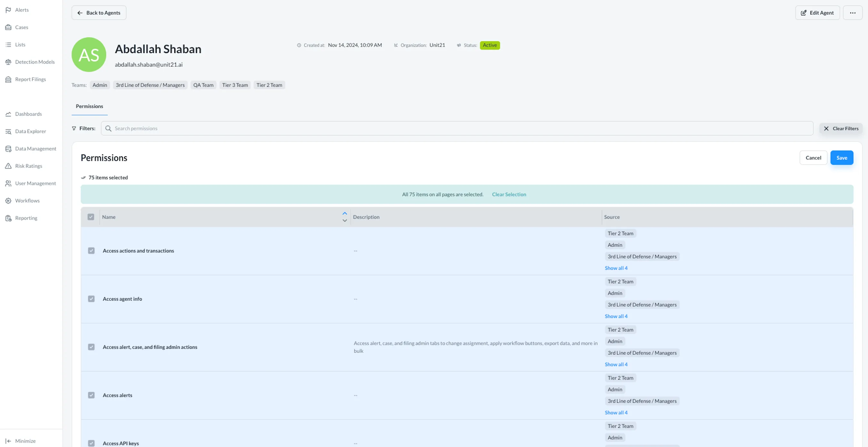Click the Data Explorer search icon
868x447 pixels.
click(x=8, y=131)
